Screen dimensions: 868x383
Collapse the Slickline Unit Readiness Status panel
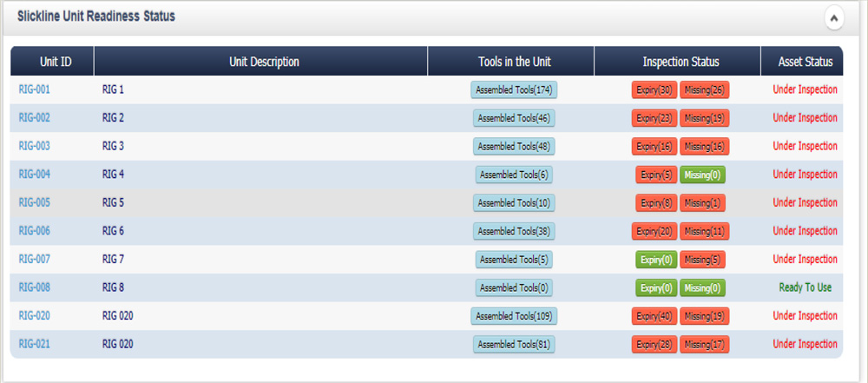pyautogui.click(x=833, y=17)
